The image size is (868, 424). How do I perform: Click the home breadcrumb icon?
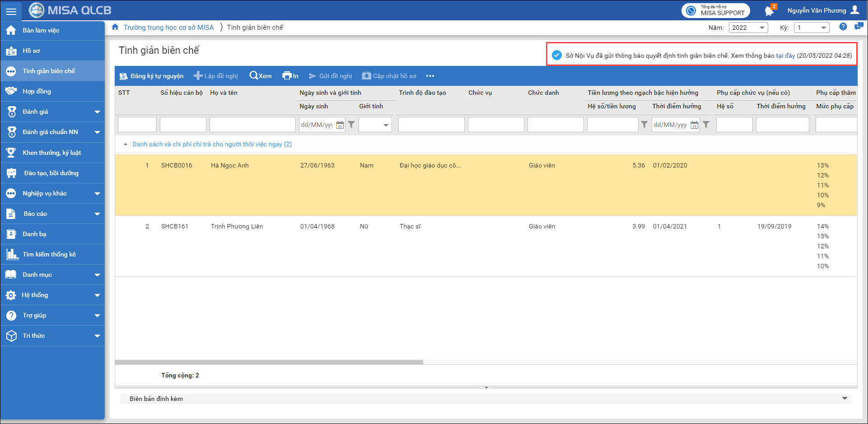(x=115, y=27)
